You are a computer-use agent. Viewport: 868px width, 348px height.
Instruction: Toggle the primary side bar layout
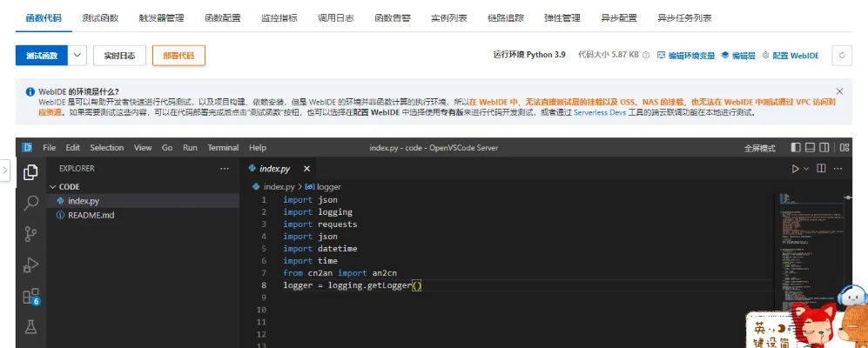[x=796, y=148]
